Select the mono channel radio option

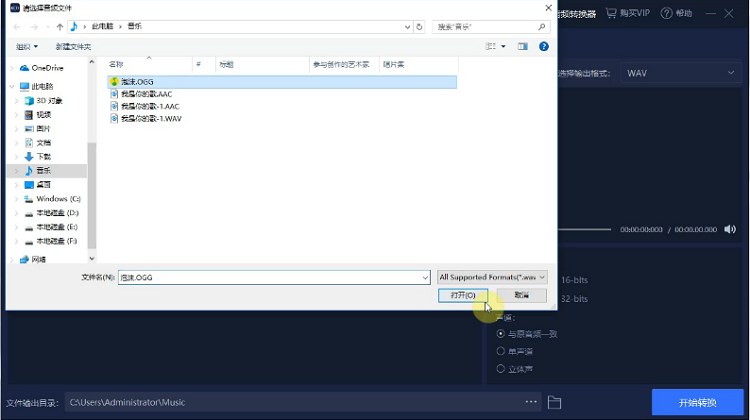(500, 351)
